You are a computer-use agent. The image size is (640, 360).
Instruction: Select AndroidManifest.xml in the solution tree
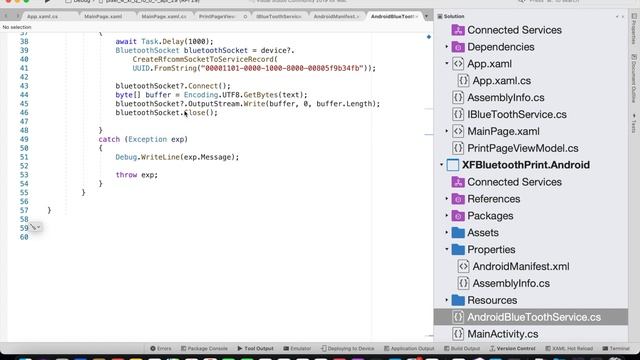[x=521, y=266]
